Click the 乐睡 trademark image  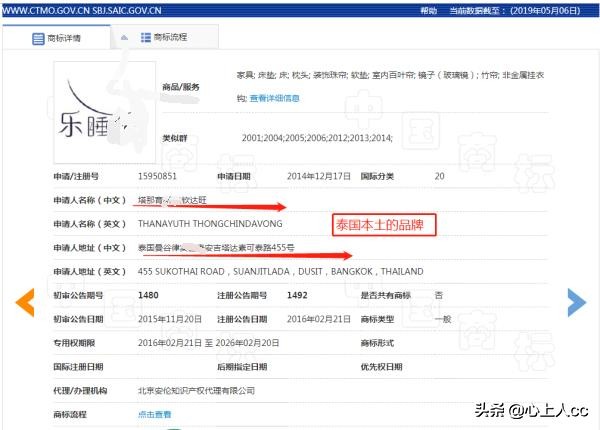(x=105, y=112)
